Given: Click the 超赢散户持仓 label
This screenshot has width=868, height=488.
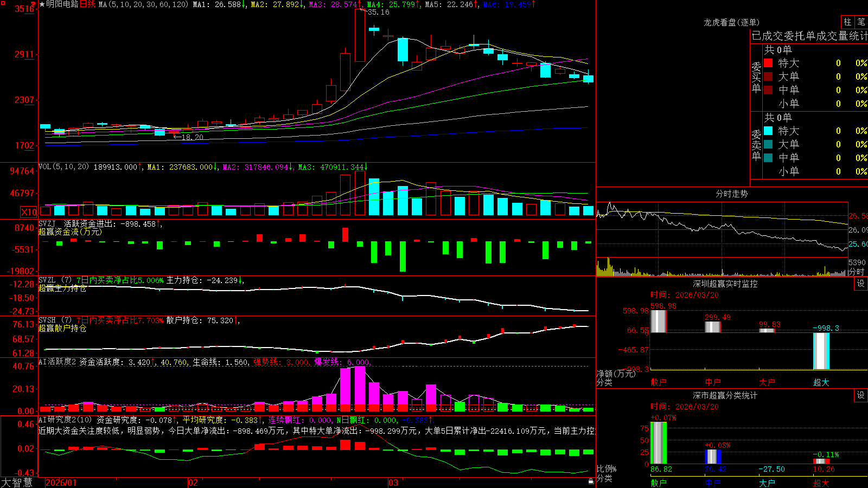Looking at the screenshot, I should point(62,328).
